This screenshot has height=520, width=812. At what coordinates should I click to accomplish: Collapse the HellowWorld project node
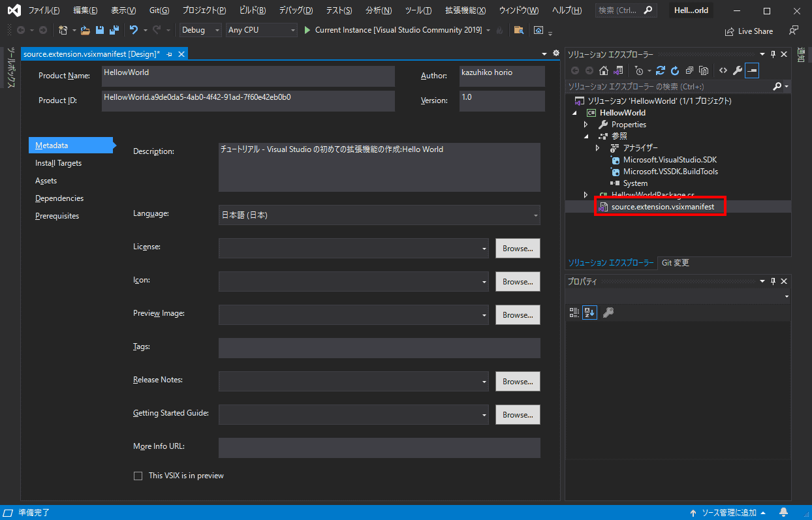click(x=574, y=112)
